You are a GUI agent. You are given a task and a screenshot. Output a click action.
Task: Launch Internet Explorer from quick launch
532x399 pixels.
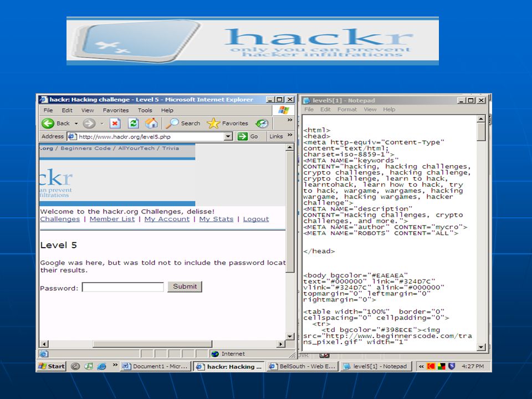coord(101,366)
